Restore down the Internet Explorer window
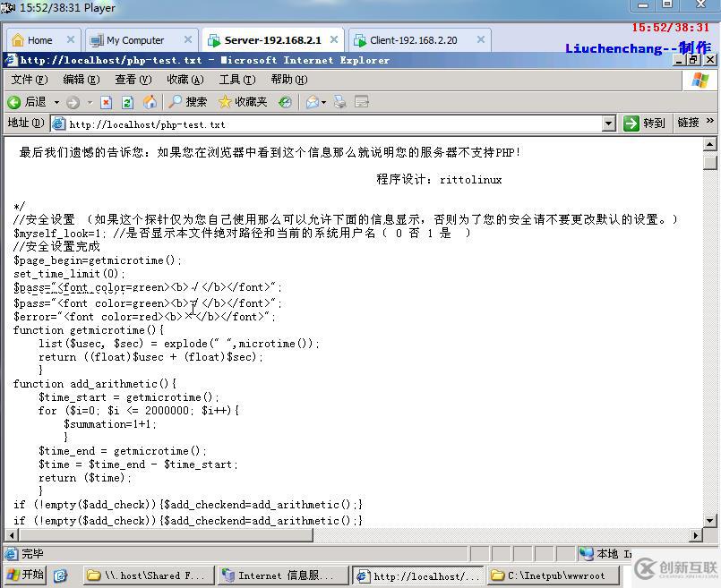Image resolution: width=721 pixels, height=588 pixels. (694, 60)
